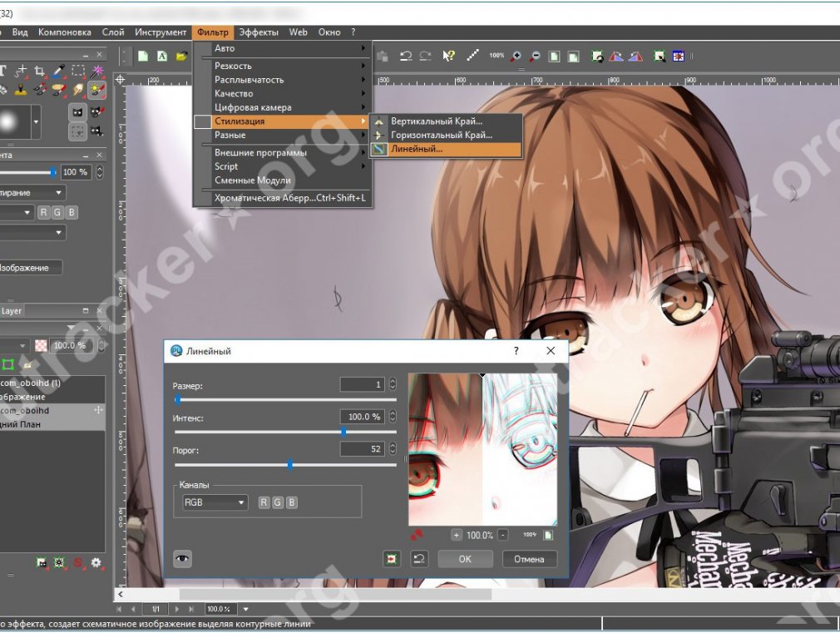The width and height of the screenshot is (840, 633).
Task: Click the horizontal scrollbar under the canvas
Action: click(x=335, y=595)
